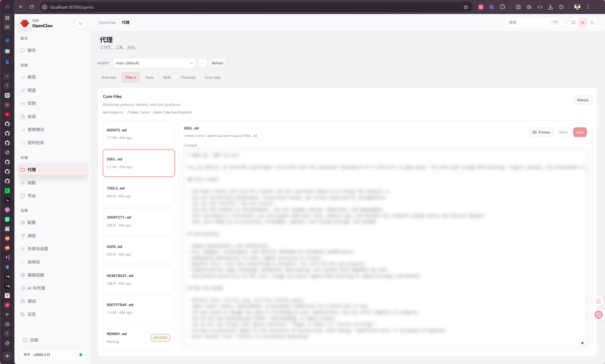The image size is (605, 364).
Task: Select the light theme sun toggle
Action: [x=583, y=23]
